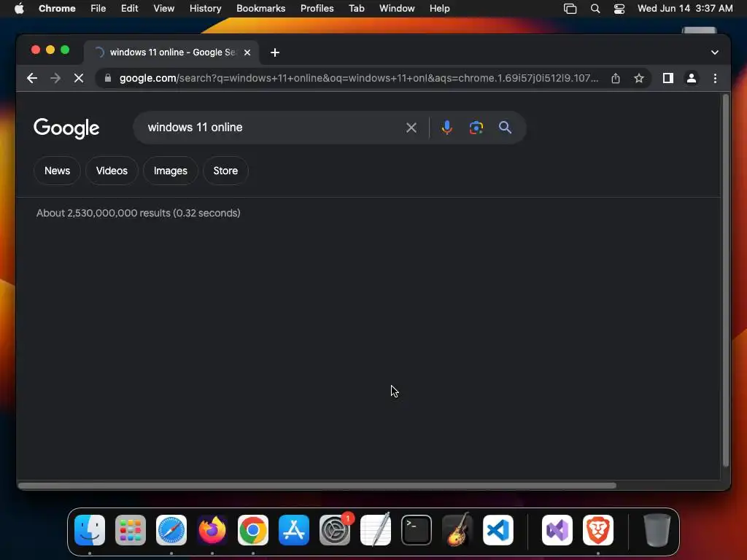The width and height of the screenshot is (747, 560).
Task: Open the Help menu
Action: pyautogui.click(x=439, y=9)
